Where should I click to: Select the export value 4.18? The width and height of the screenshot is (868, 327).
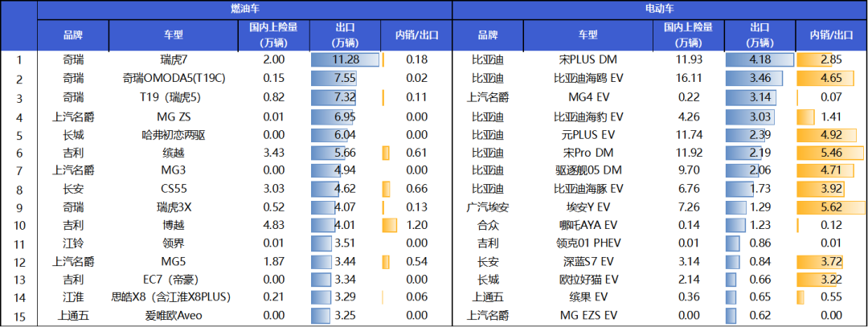click(760, 59)
